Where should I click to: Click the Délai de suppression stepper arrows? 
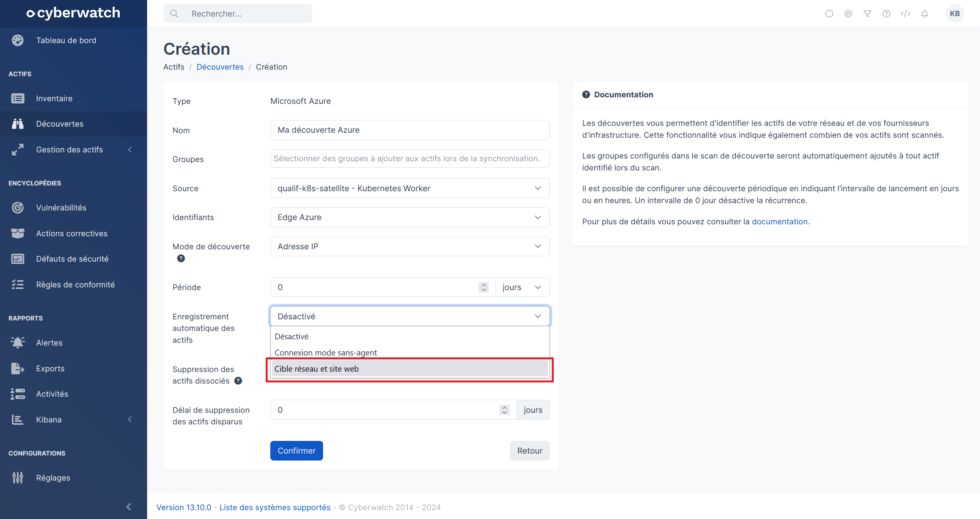point(504,410)
